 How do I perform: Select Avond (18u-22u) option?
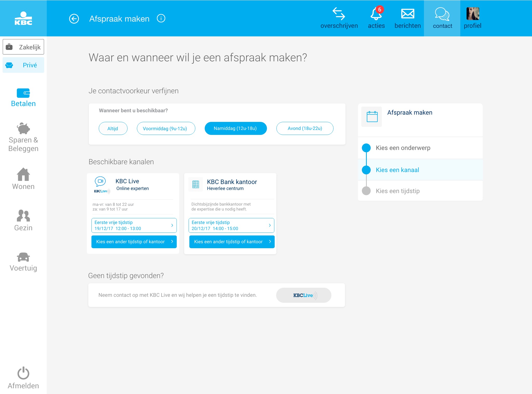305,128
